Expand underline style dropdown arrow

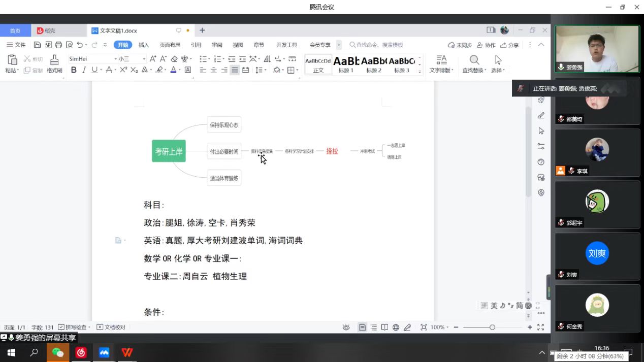101,70
